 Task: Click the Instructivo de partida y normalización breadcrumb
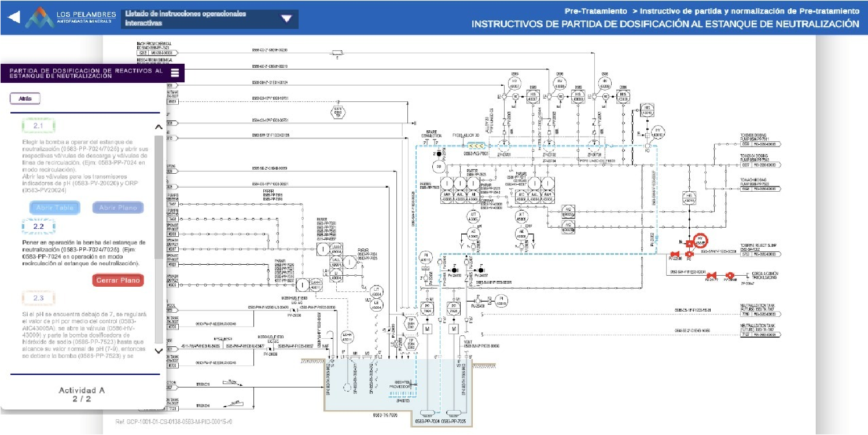[750, 11]
